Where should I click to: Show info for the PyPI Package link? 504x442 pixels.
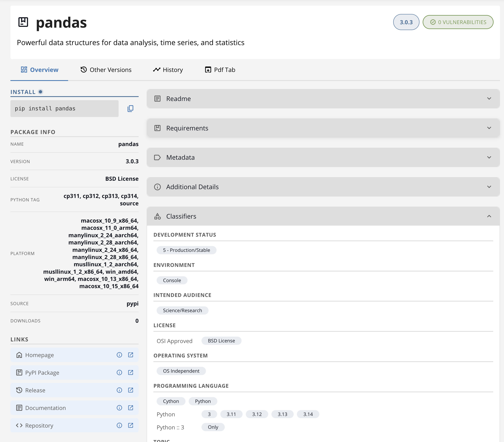tap(119, 372)
